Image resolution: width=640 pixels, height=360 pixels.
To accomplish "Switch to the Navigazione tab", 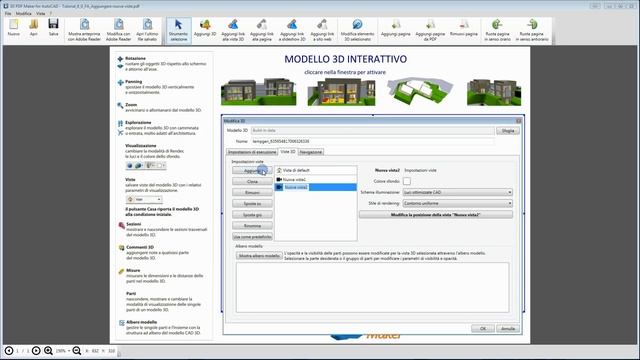I will coord(311,152).
